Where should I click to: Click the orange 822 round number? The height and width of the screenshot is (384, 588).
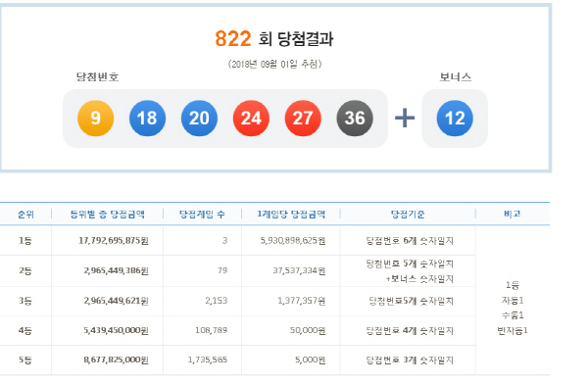(x=233, y=38)
